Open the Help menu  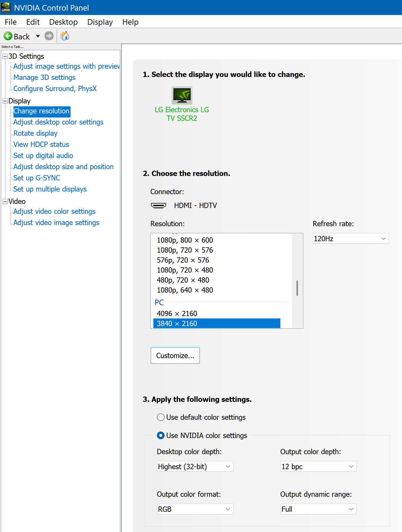[x=130, y=22]
